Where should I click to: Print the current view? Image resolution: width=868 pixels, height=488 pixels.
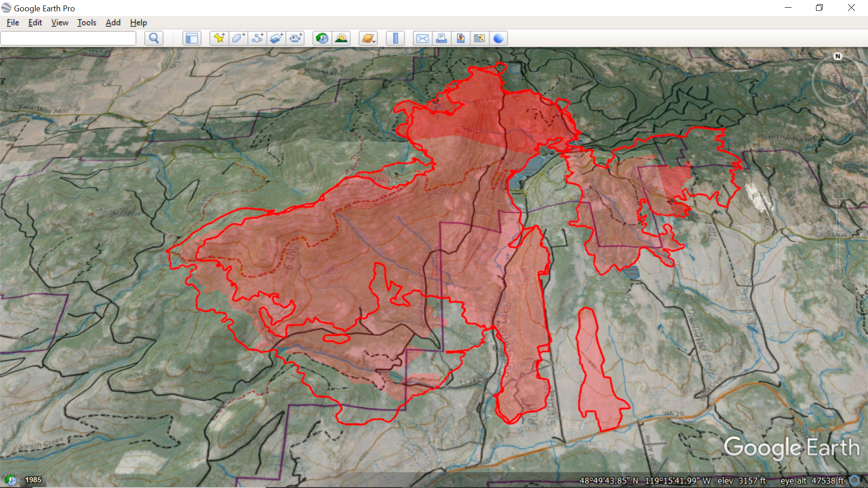pos(441,38)
